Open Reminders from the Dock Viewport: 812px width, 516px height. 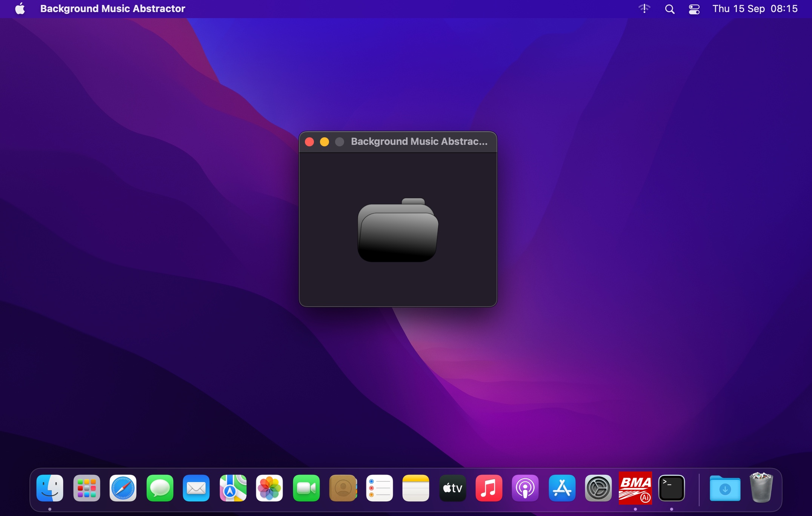coord(380,488)
